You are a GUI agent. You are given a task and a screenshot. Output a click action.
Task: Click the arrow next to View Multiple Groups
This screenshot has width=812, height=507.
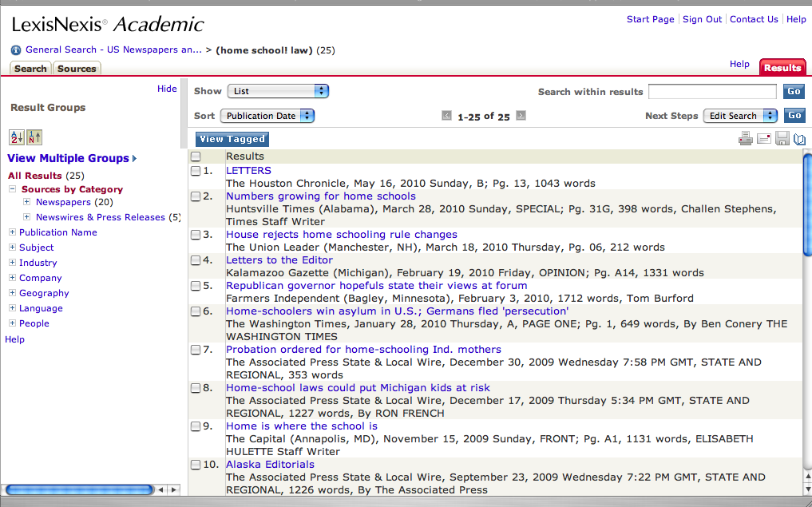click(x=135, y=158)
